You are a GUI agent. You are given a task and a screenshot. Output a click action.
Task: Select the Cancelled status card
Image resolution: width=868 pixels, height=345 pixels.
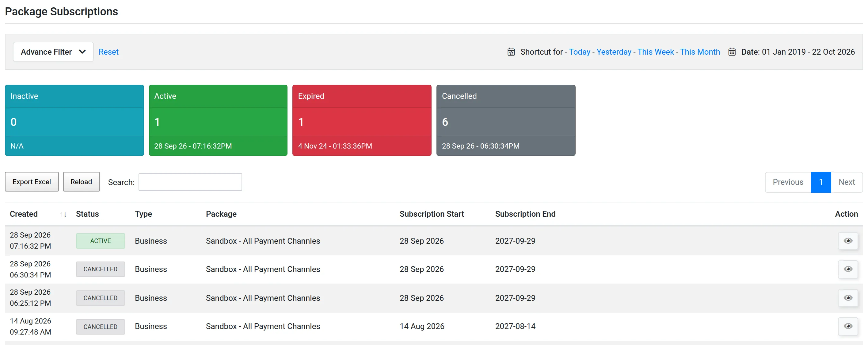click(x=506, y=120)
